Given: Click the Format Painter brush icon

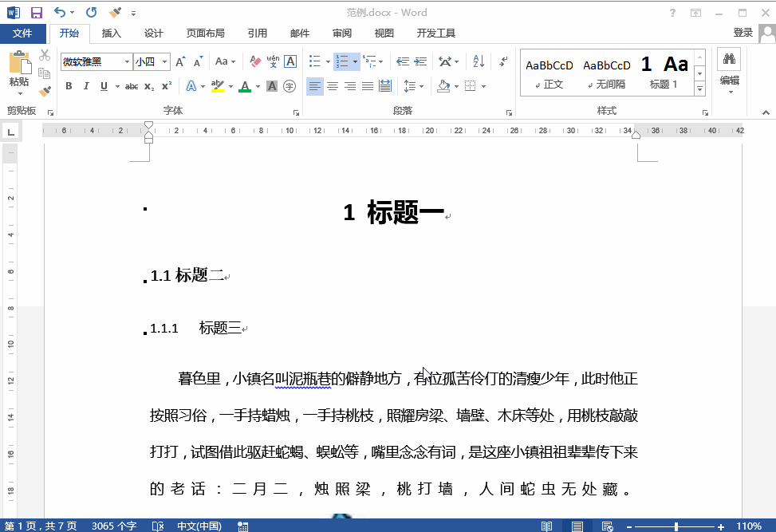Looking at the screenshot, I should (45, 91).
